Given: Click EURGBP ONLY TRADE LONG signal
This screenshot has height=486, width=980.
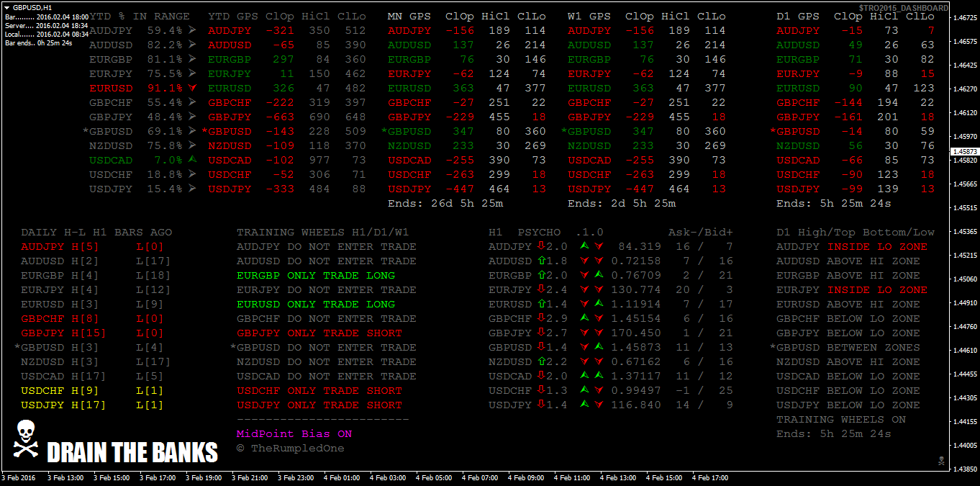Looking at the screenshot, I should tap(316, 276).
